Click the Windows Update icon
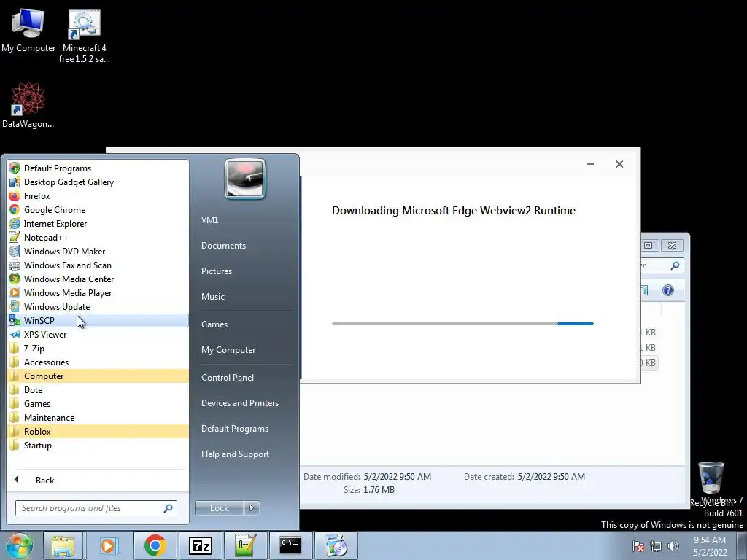Viewport: 747px width, 560px height. 15,306
